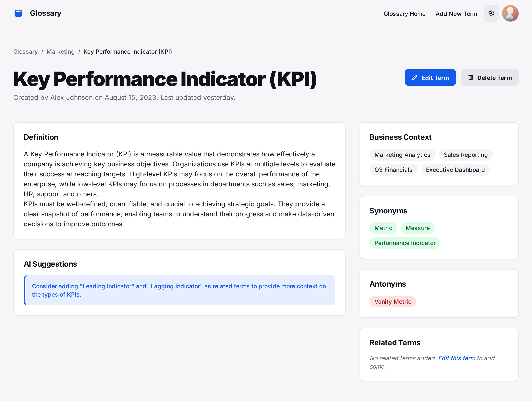This screenshot has height=401, width=532.
Task: Follow the 'Edit this term' link
Action: click(x=457, y=358)
